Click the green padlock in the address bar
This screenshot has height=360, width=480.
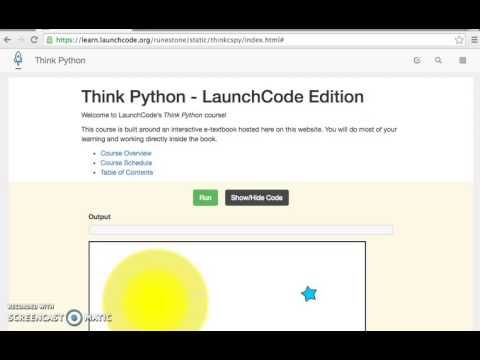50,40
